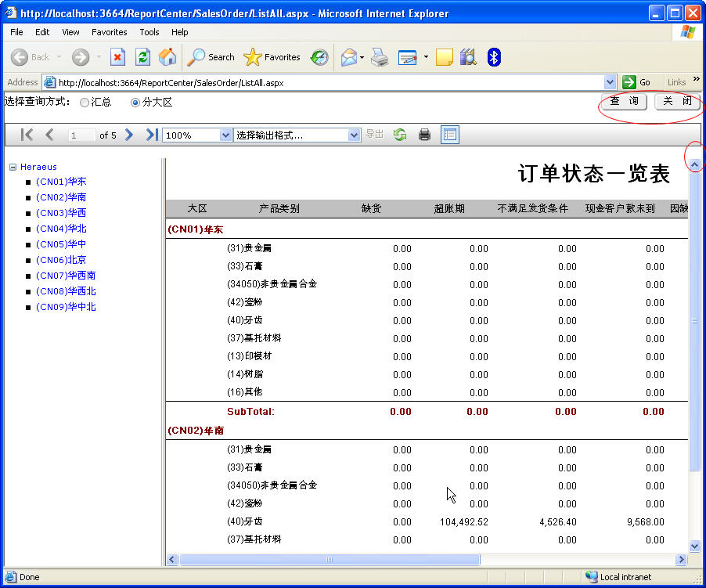Click the 104,492.52 value cell

464,521
